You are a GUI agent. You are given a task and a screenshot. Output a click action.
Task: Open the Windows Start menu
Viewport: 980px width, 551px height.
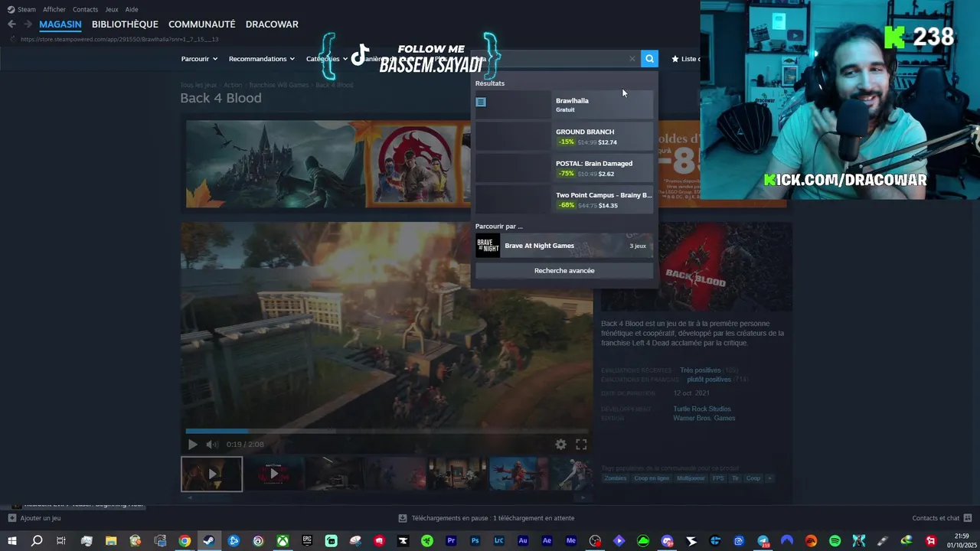pyautogui.click(x=12, y=541)
